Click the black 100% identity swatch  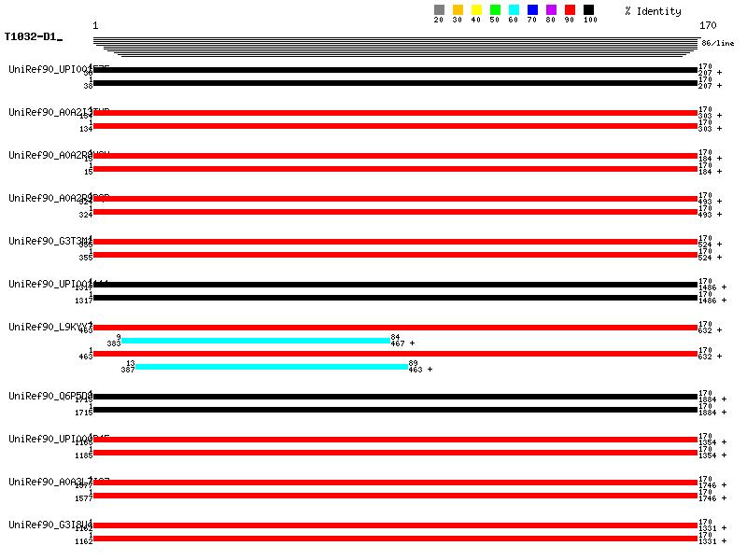coord(588,9)
